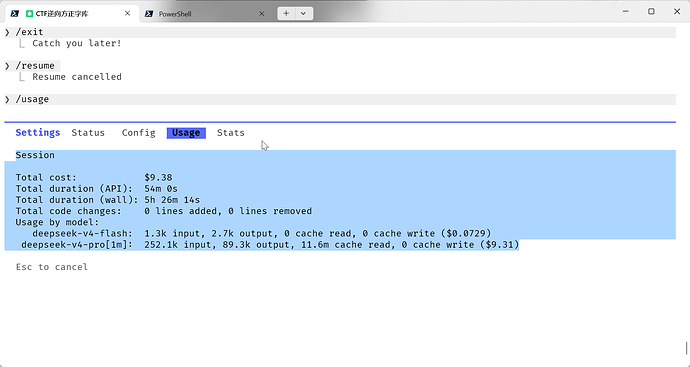Click the wall duration value 5h 26m 14s
Viewport: 690px width, 367px height.
[x=172, y=200]
